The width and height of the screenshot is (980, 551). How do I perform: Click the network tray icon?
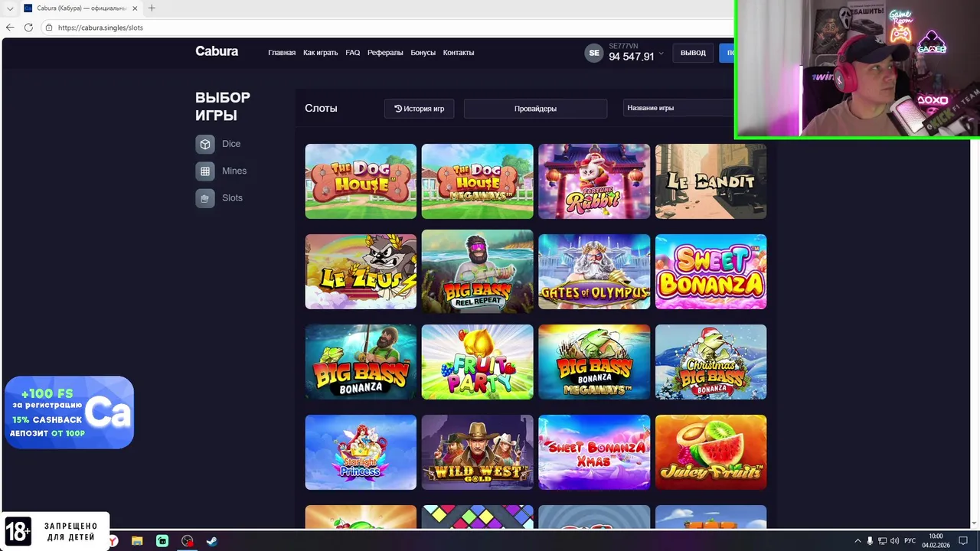point(882,541)
